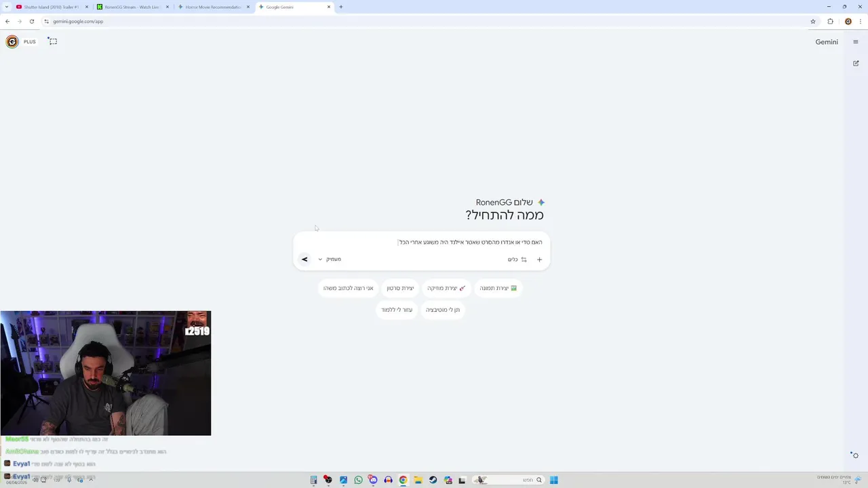Image resolution: width=868 pixels, height=488 pixels.
Task: Open a new browser tab
Action: point(340,7)
